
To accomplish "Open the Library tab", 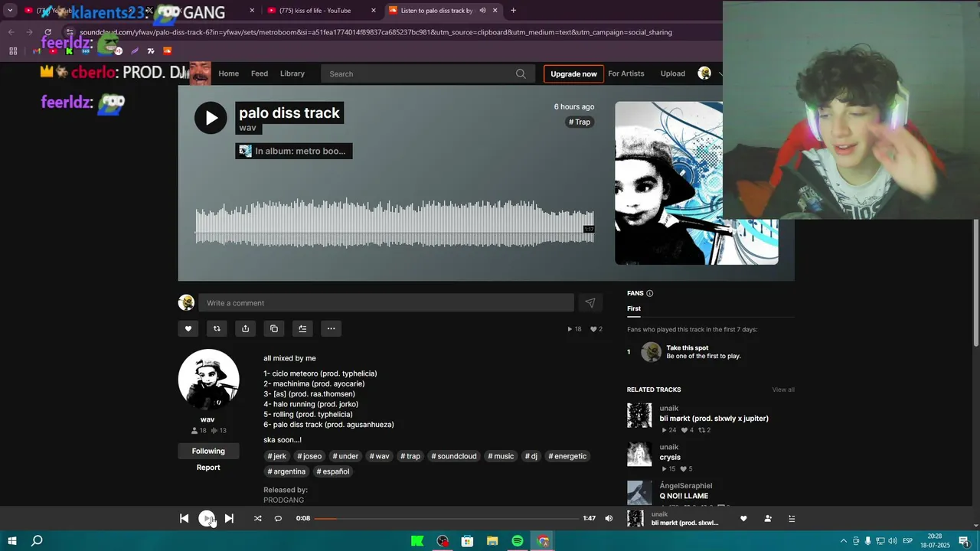I will [x=292, y=73].
